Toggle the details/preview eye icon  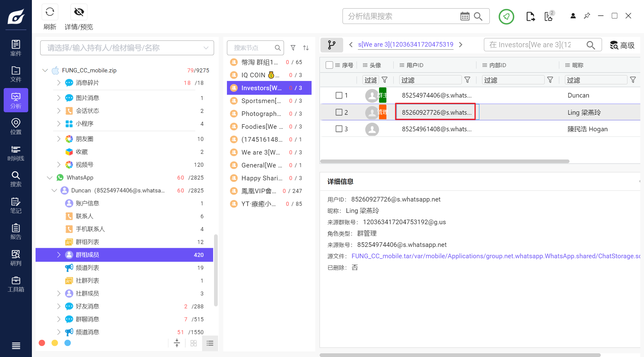tap(79, 12)
